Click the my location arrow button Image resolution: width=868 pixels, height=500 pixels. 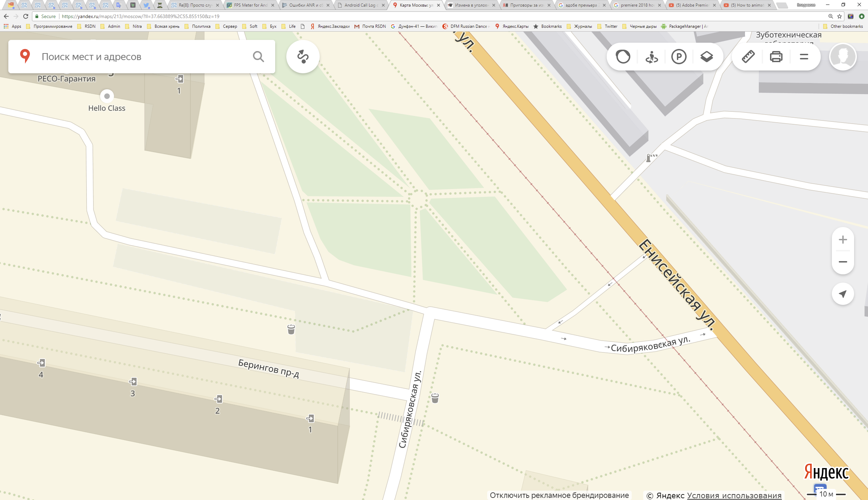tap(843, 294)
